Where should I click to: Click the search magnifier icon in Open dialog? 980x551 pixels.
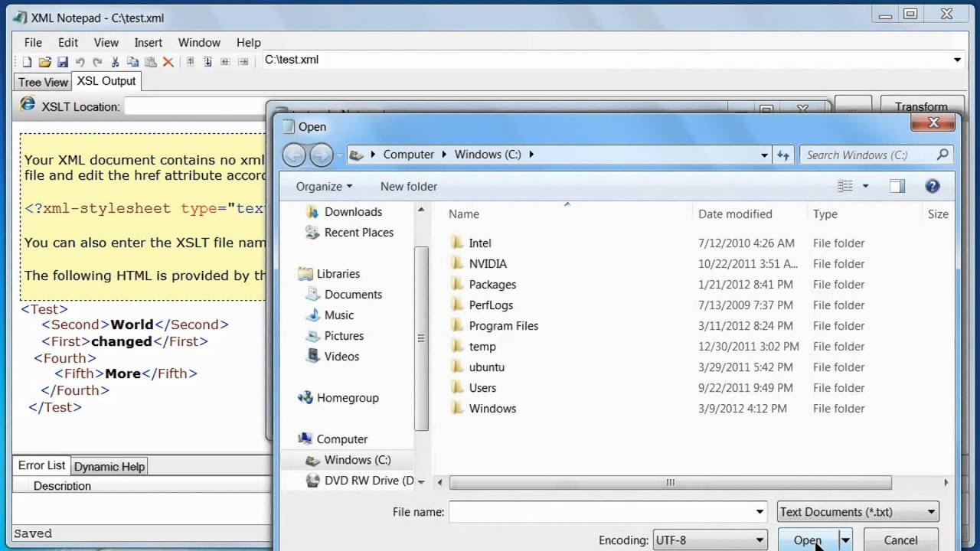(x=942, y=155)
